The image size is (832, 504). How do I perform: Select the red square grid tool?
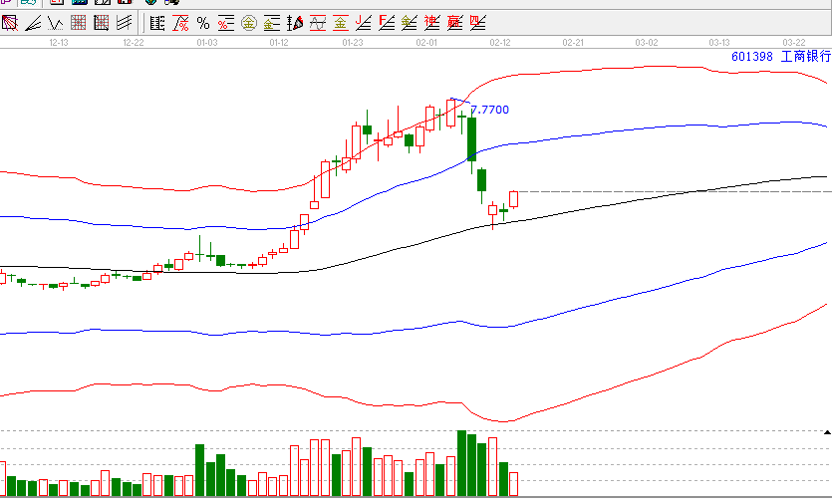pos(78,23)
